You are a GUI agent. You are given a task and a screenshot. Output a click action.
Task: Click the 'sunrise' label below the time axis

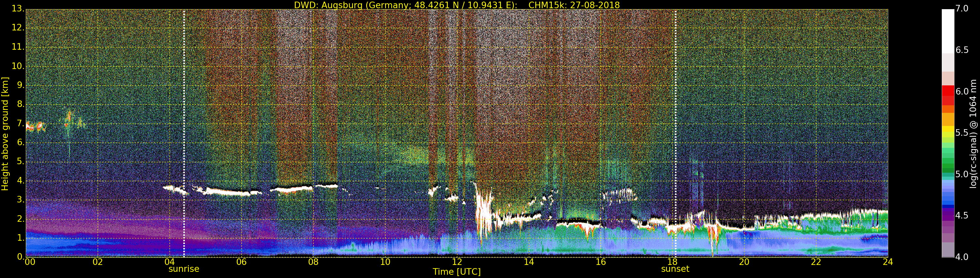point(184,269)
